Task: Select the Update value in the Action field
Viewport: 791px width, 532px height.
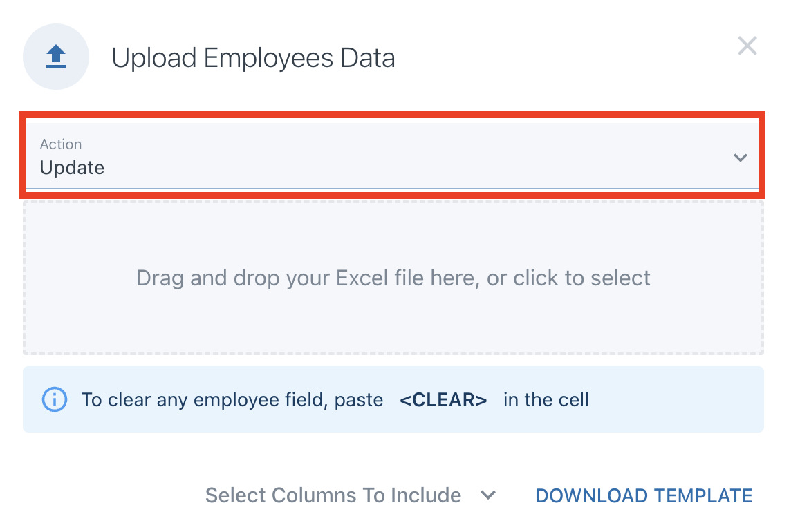Action: (x=72, y=167)
